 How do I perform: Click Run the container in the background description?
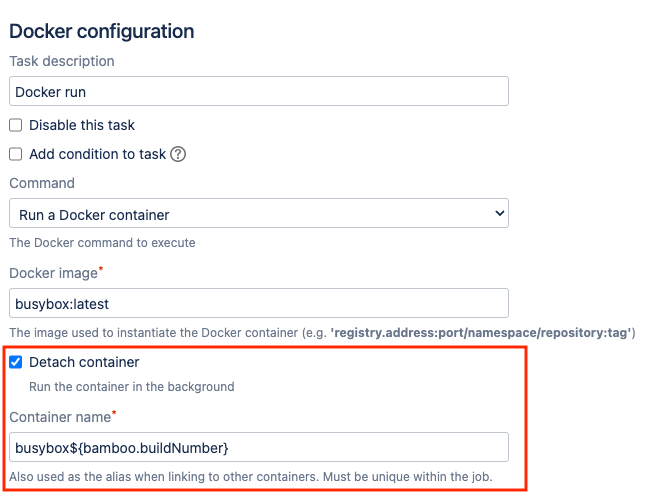131,386
